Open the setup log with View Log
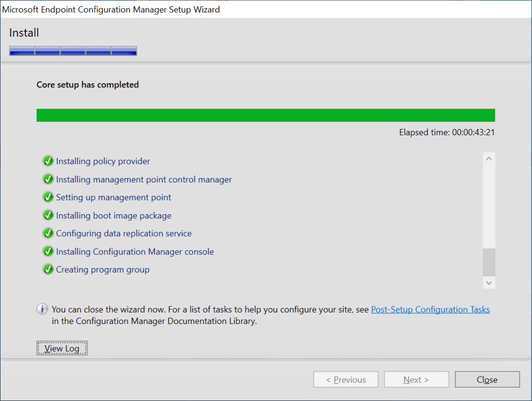 [62, 348]
